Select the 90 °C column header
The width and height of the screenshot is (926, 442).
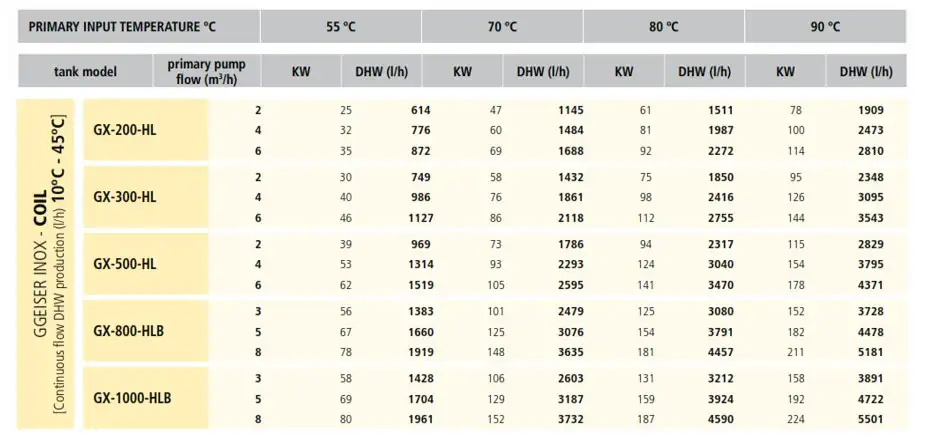point(826,27)
